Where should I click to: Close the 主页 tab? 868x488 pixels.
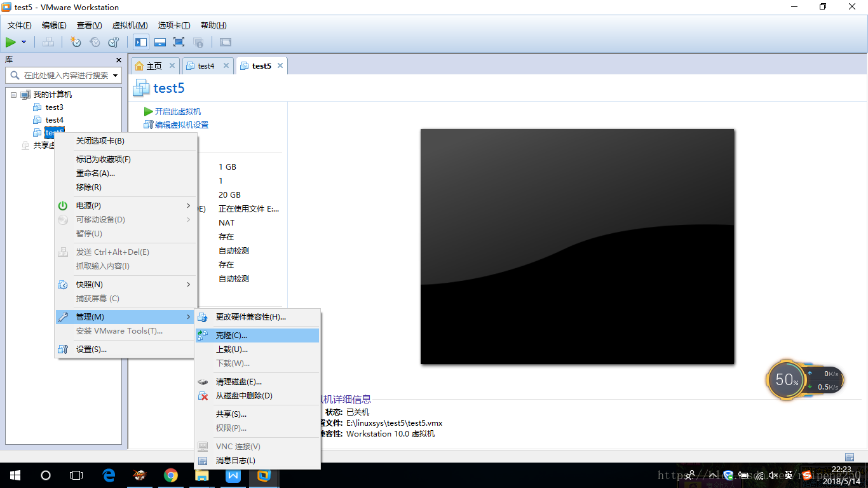tap(172, 65)
